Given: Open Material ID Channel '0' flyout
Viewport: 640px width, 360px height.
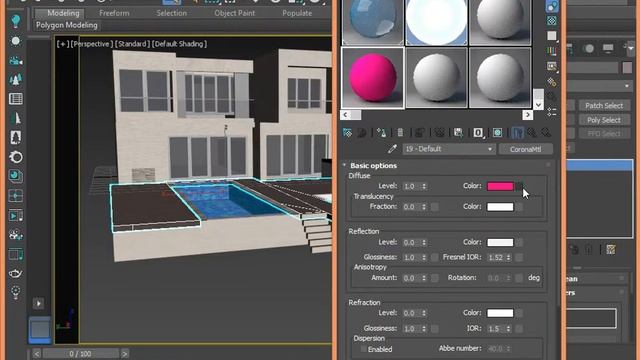Looking at the screenshot, I should click(x=478, y=133).
